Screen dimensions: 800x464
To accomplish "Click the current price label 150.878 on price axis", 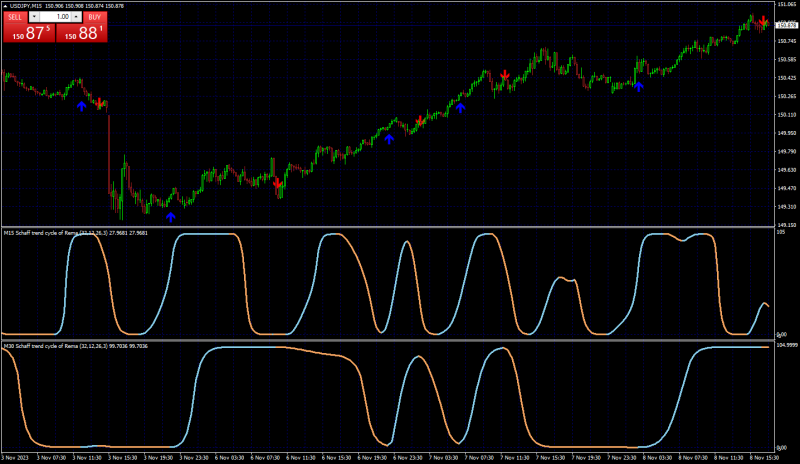I will (x=786, y=25).
